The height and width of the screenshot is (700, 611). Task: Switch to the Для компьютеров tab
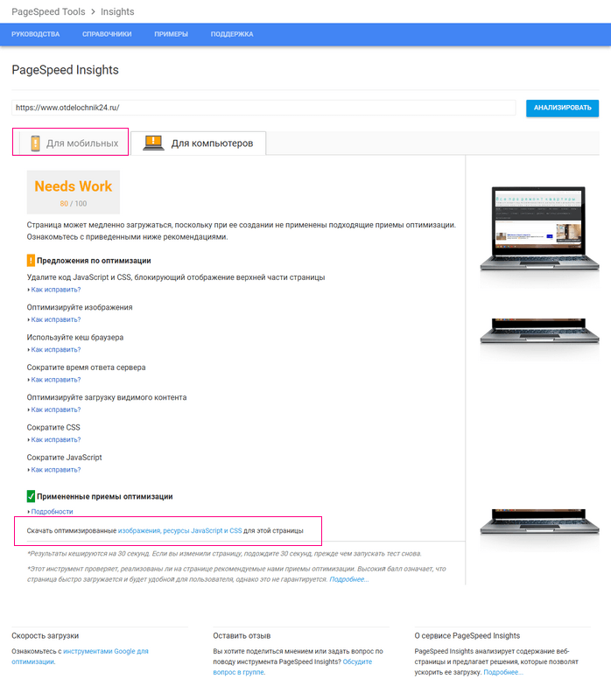(x=199, y=143)
